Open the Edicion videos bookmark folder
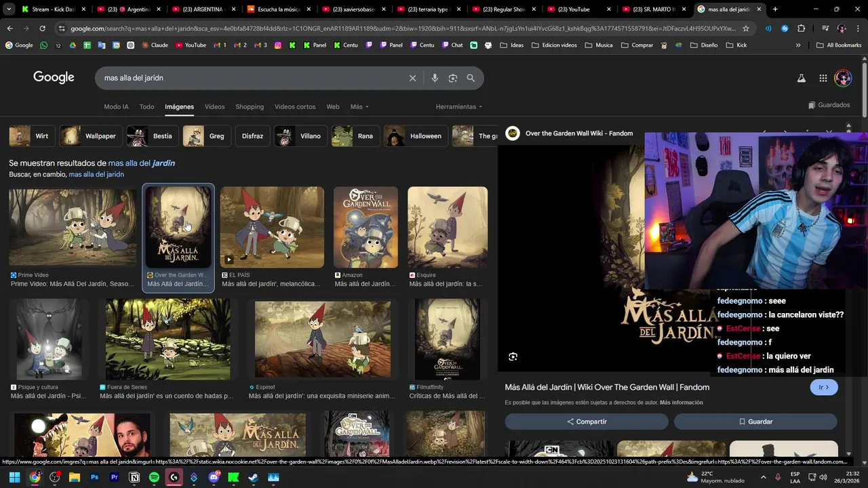Screen dimensions: 868x488 click(554, 45)
